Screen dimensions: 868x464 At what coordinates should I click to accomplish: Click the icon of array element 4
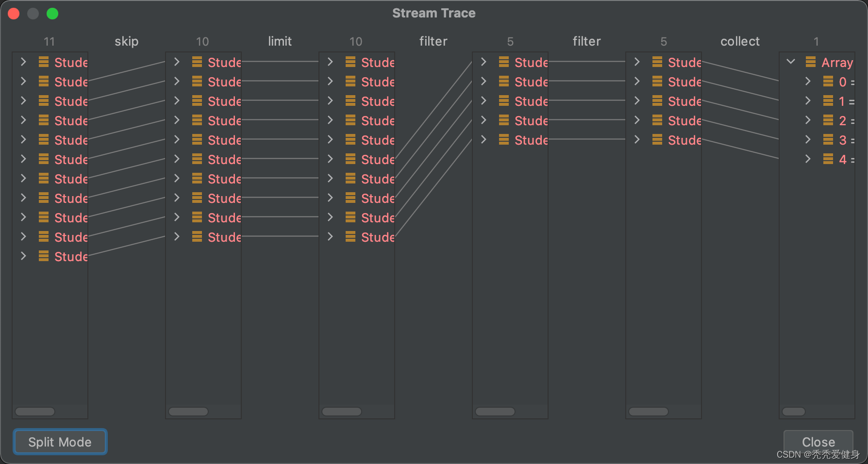tap(828, 159)
